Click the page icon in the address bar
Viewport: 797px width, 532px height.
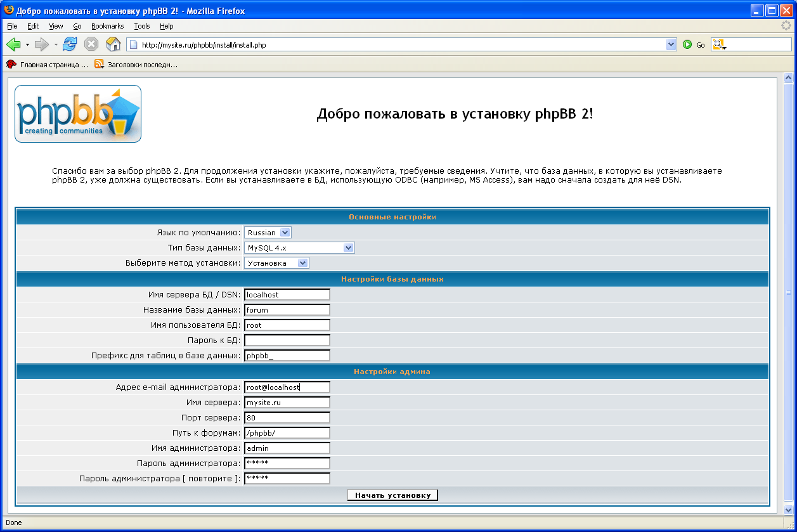[x=134, y=45]
